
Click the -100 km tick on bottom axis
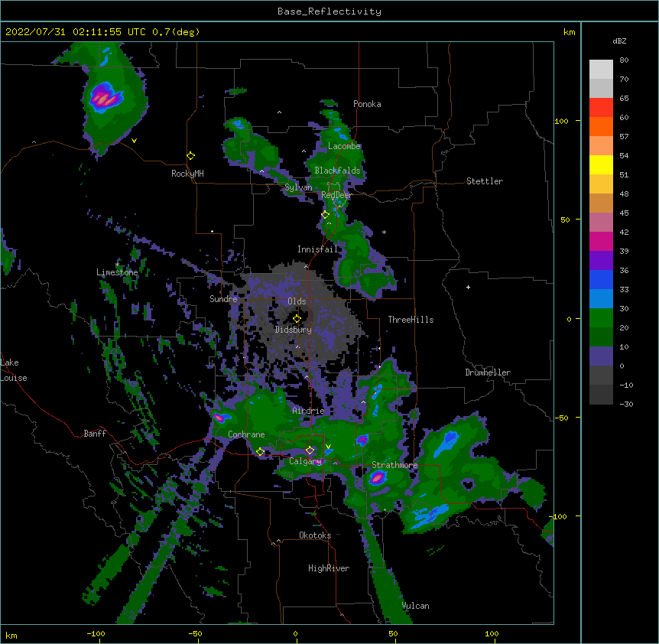click(96, 633)
